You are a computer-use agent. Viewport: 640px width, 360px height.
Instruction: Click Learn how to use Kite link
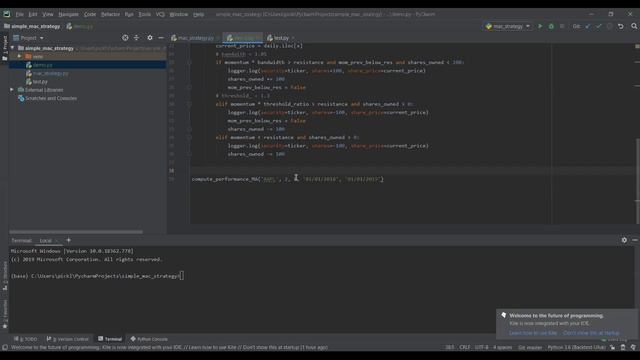(x=533, y=333)
